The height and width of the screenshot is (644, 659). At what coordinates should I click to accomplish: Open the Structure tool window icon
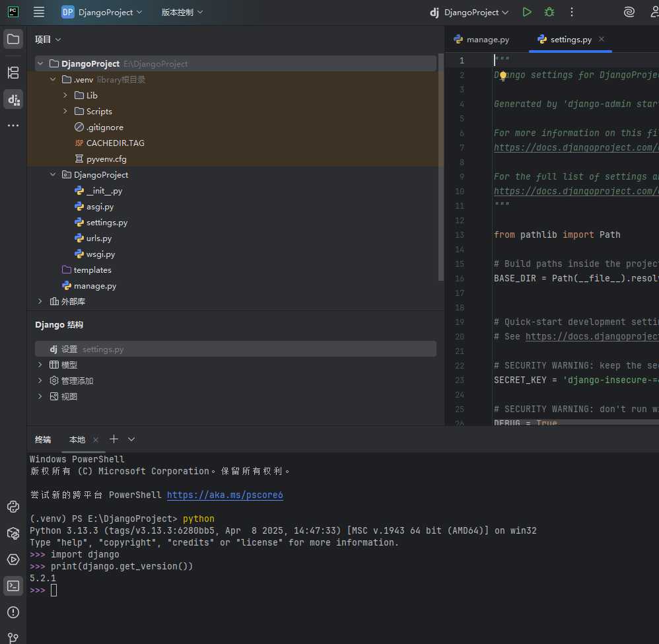13,73
